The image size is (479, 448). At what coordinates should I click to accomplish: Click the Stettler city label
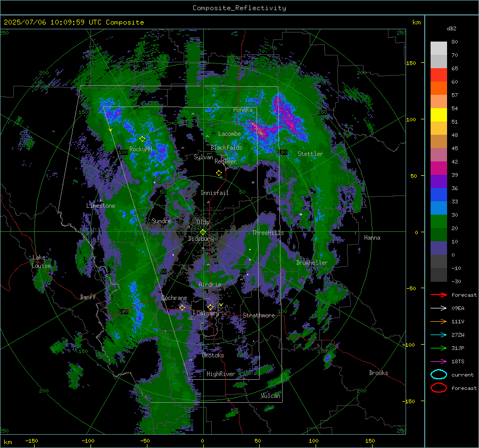pos(310,154)
